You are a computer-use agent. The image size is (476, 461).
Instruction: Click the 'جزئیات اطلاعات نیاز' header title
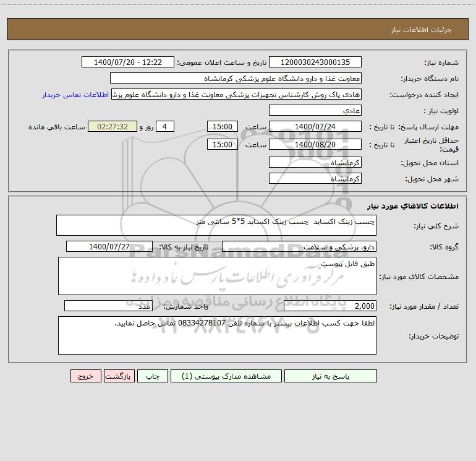[422, 30]
